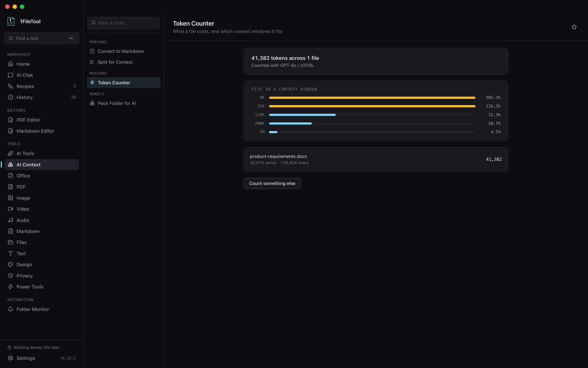This screenshot has height=368, width=588.
Task: Focus the Find a tool search box
Action: [42, 38]
